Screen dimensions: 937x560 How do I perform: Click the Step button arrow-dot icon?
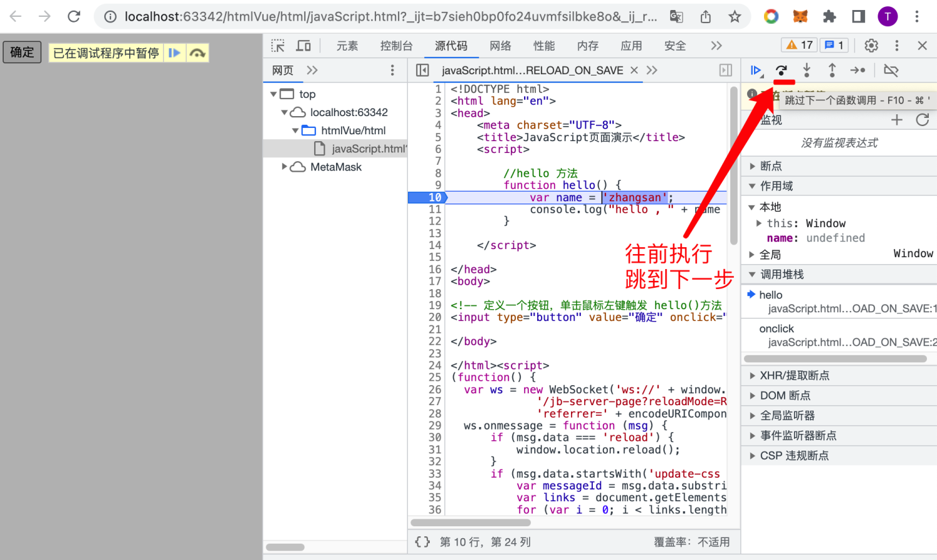click(858, 71)
